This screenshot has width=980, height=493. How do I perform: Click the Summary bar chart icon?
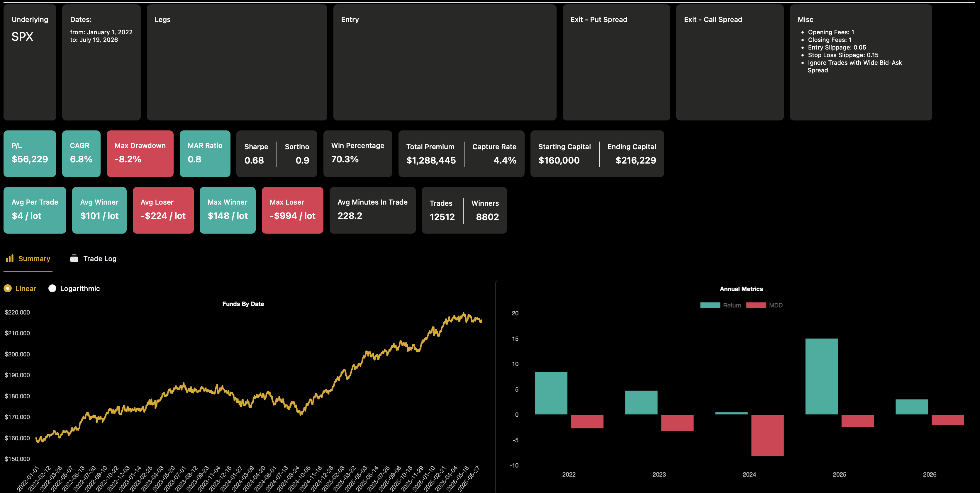coord(10,259)
